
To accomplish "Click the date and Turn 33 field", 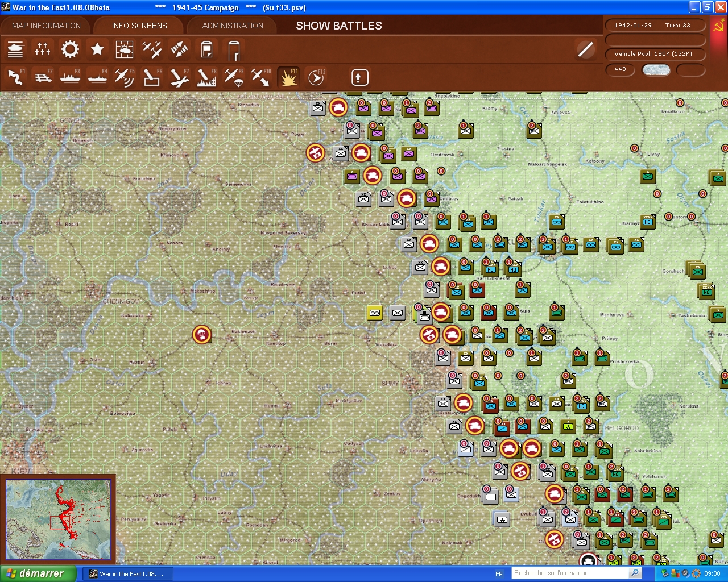I will click(x=655, y=25).
